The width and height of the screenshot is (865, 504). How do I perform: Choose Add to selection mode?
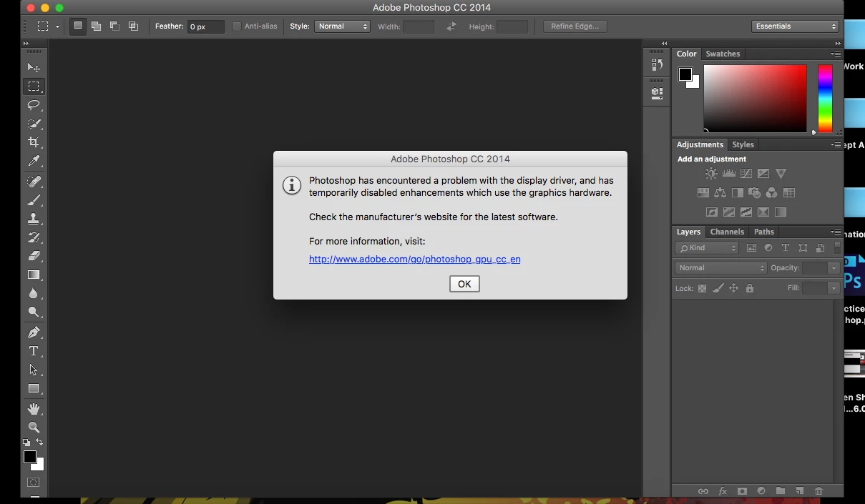pyautogui.click(x=96, y=26)
